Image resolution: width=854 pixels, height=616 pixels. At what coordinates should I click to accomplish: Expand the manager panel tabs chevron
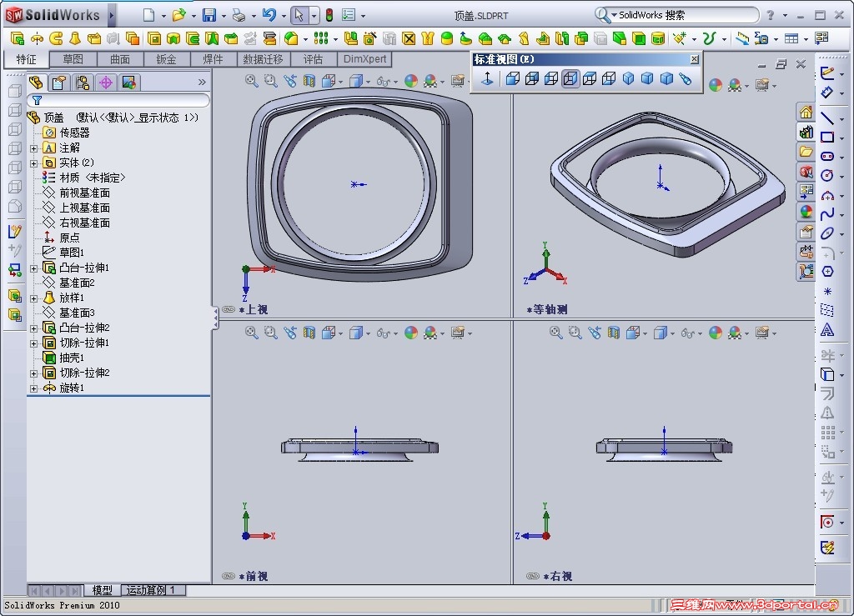[x=202, y=83]
